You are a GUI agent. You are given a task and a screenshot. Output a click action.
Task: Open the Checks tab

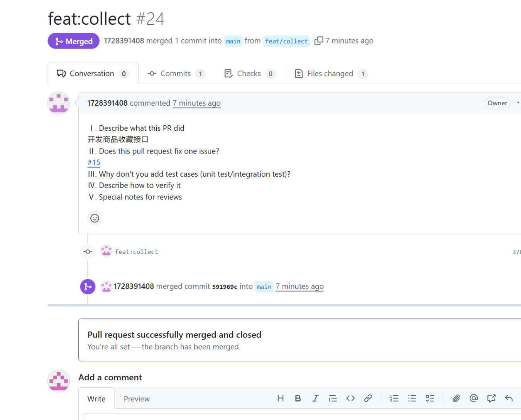(249, 74)
